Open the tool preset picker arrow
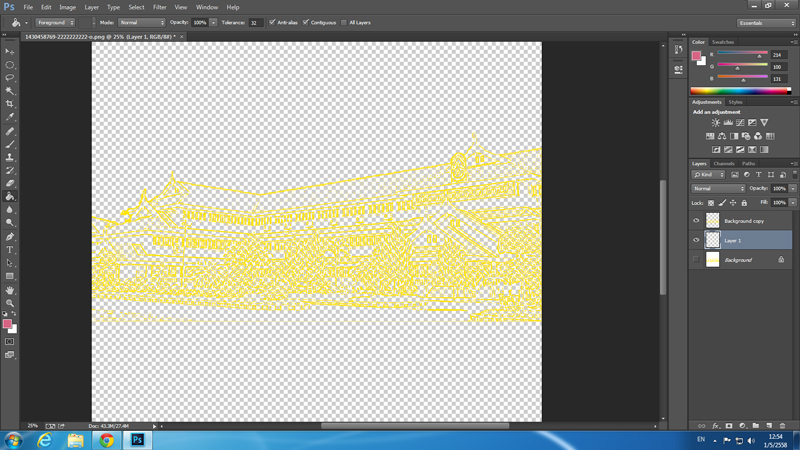The image size is (800, 450). click(x=27, y=22)
